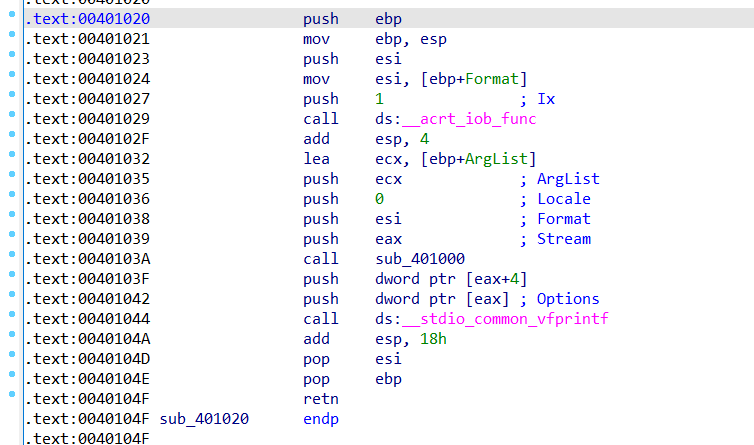This screenshot has height=445, width=754.
Task: Click the Stream comment after push eax
Action: coord(563,239)
